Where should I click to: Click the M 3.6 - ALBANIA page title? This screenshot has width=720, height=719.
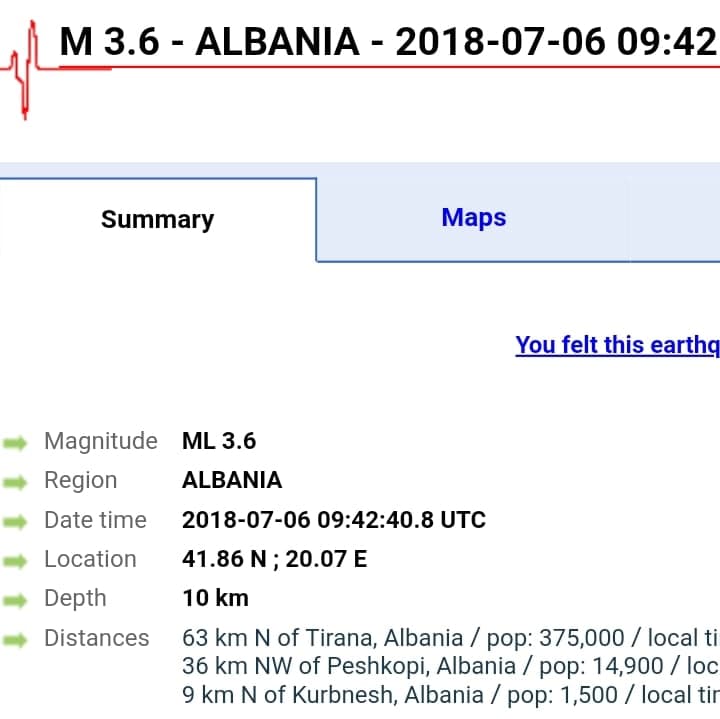[x=388, y=42]
